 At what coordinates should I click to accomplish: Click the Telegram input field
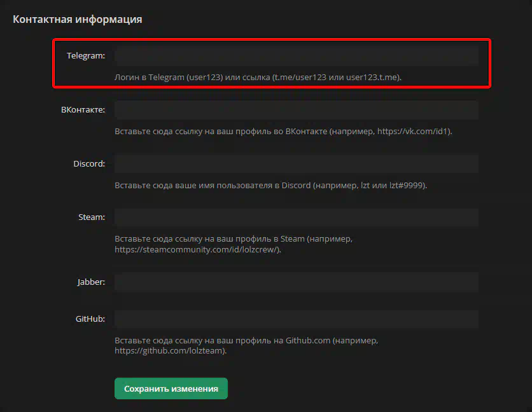click(296, 56)
